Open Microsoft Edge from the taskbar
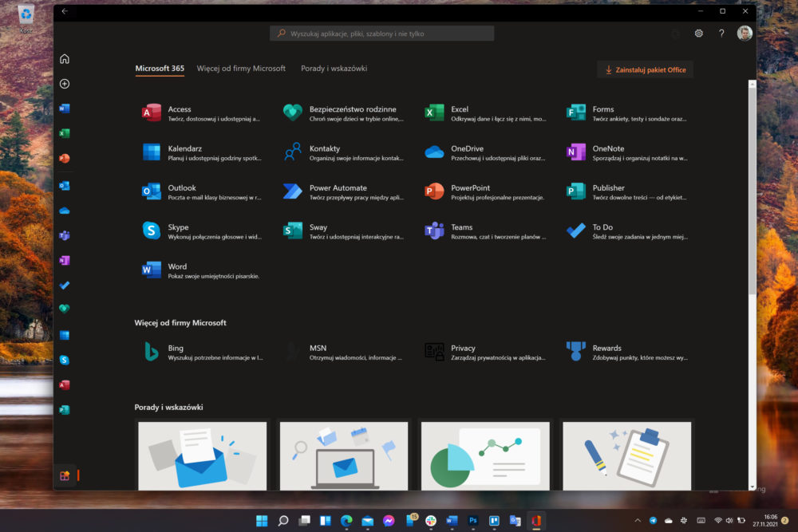Viewport: 798px width, 532px height. 346,521
